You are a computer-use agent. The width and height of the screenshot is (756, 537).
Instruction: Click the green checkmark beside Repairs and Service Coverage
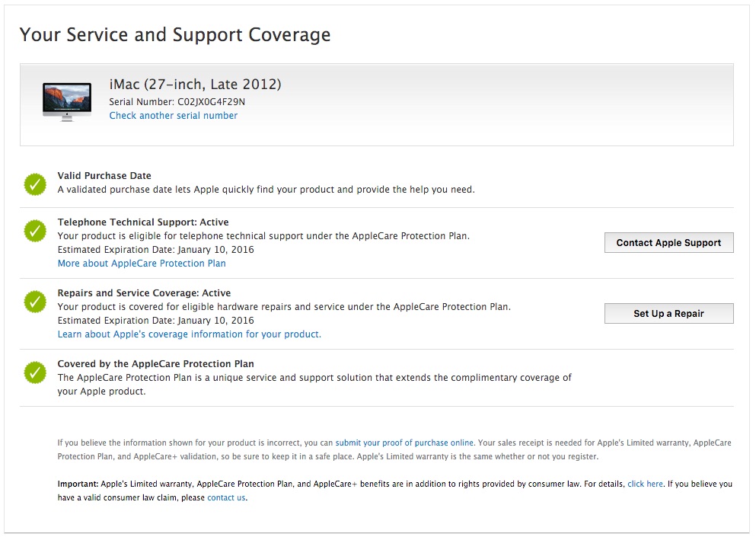click(x=35, y=302)
